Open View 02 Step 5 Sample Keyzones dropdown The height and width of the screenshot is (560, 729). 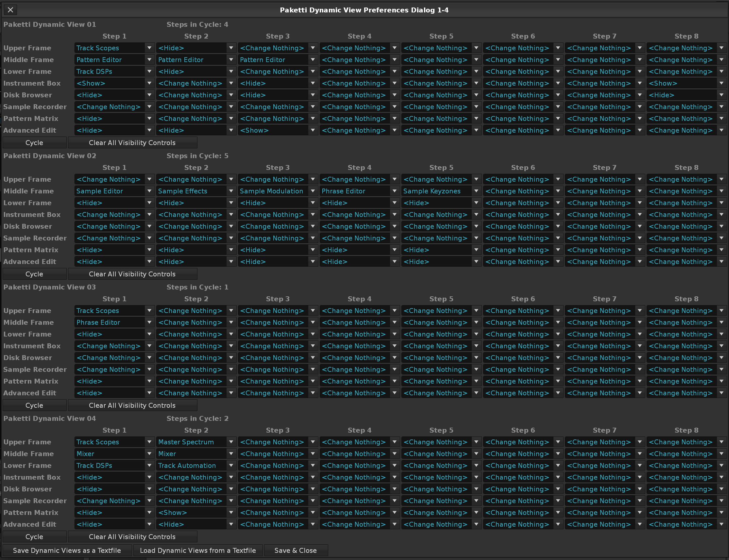[440, 191]
